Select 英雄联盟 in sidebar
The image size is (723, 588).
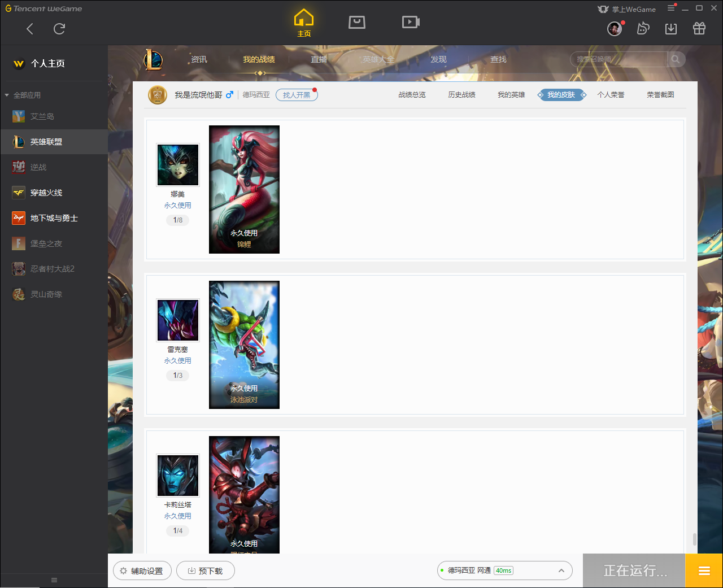54,142
